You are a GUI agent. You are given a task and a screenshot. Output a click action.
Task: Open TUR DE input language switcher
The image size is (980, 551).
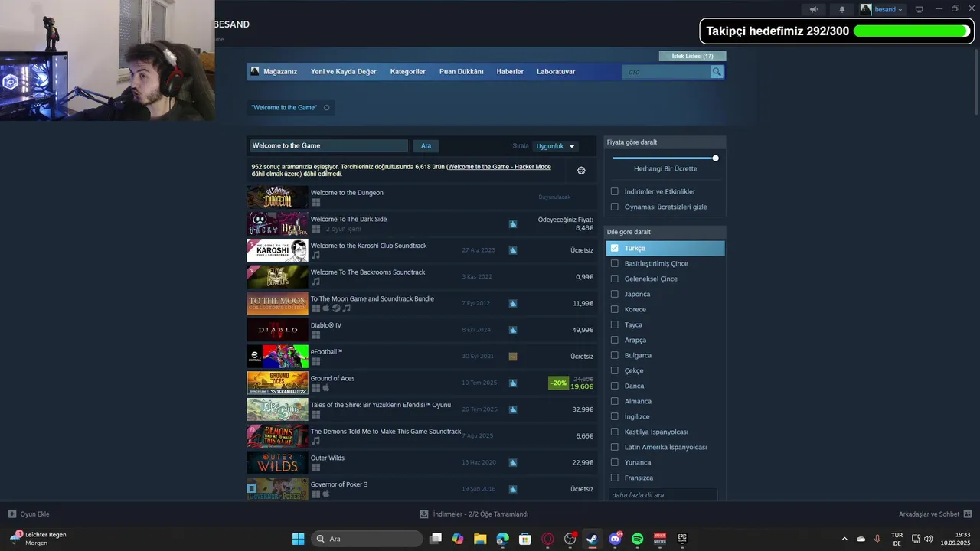pyautogui.click(x=897, y=539)
